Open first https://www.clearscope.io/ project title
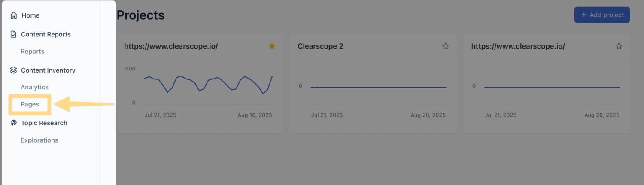Image resolution: width=644 pixels, height=185 pixels. tap(171, 46)
